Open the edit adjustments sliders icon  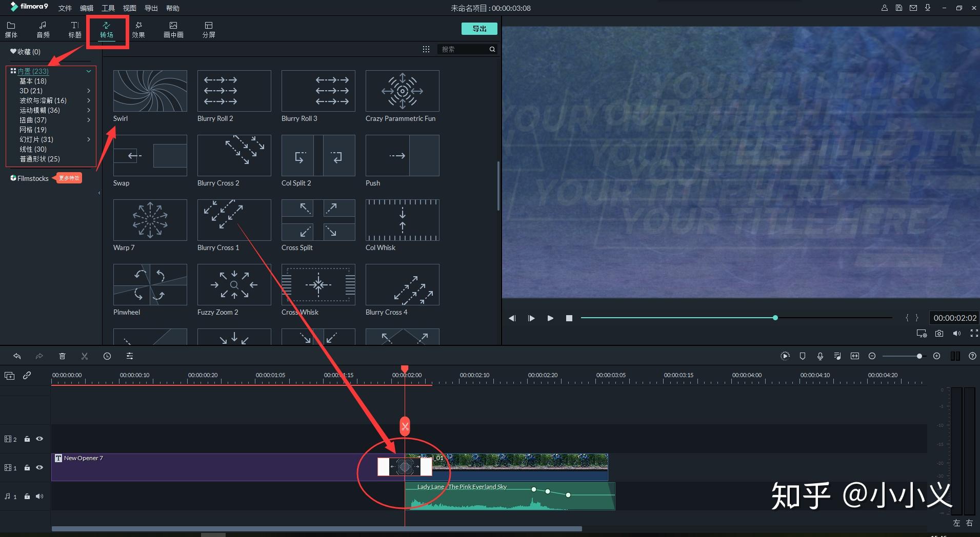pos(130,356)
